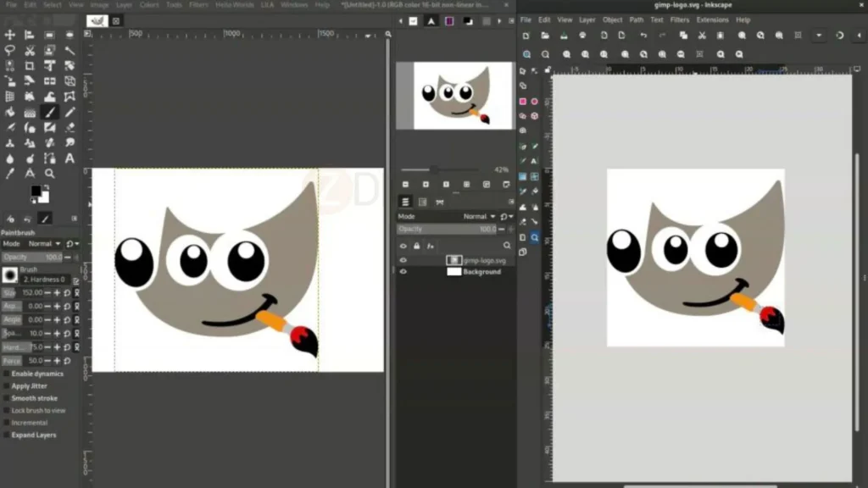This screenshot has width=868, height=488.
Task: Click the Inkscape Print icon
Action: 582,36
